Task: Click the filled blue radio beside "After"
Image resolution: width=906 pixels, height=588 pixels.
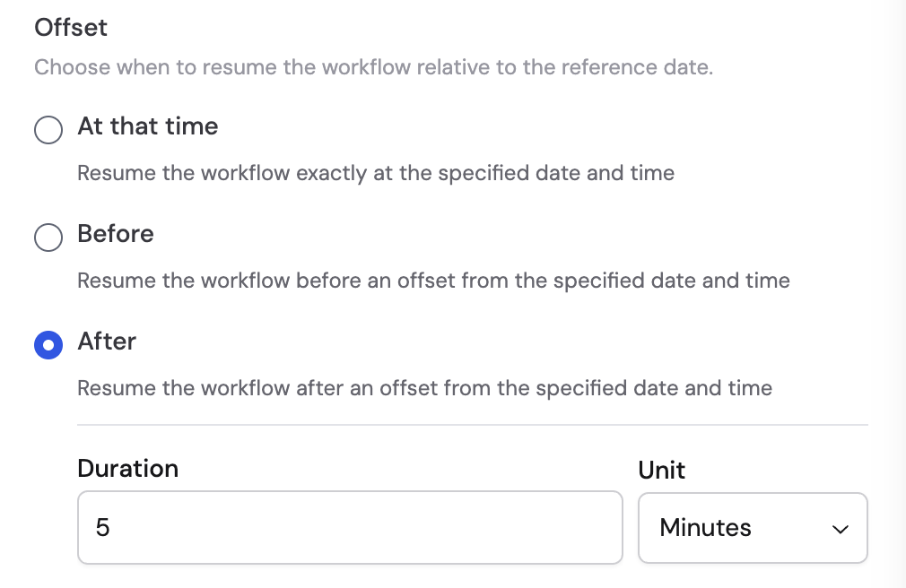Action: (48, 345)
